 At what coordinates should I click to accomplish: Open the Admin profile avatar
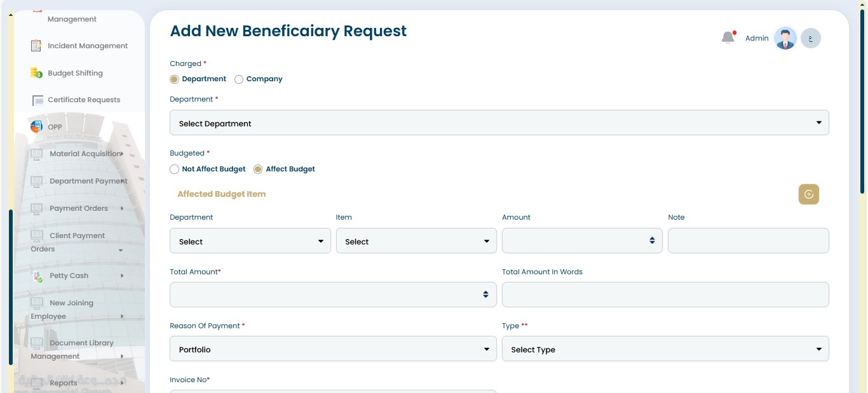tap(785, 38)
